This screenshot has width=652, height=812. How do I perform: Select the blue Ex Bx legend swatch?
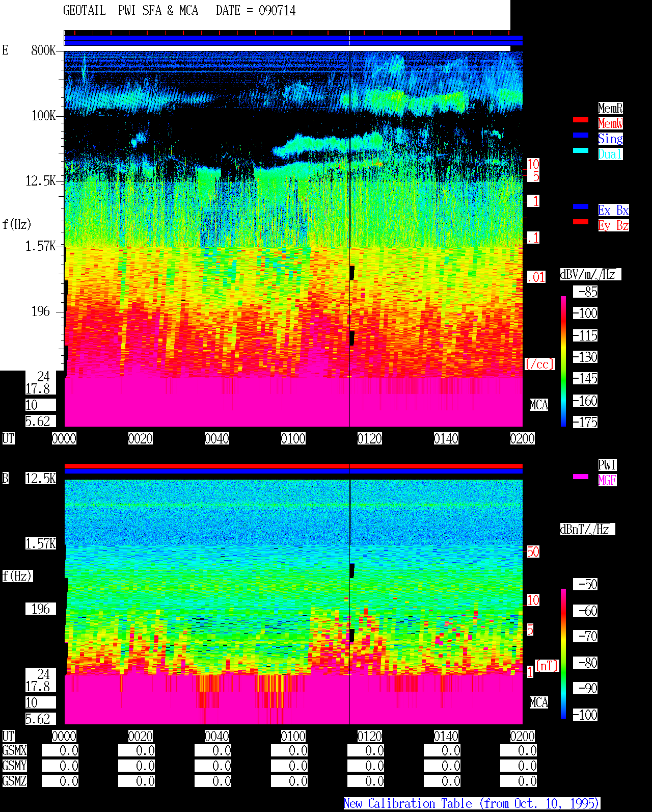581,206
